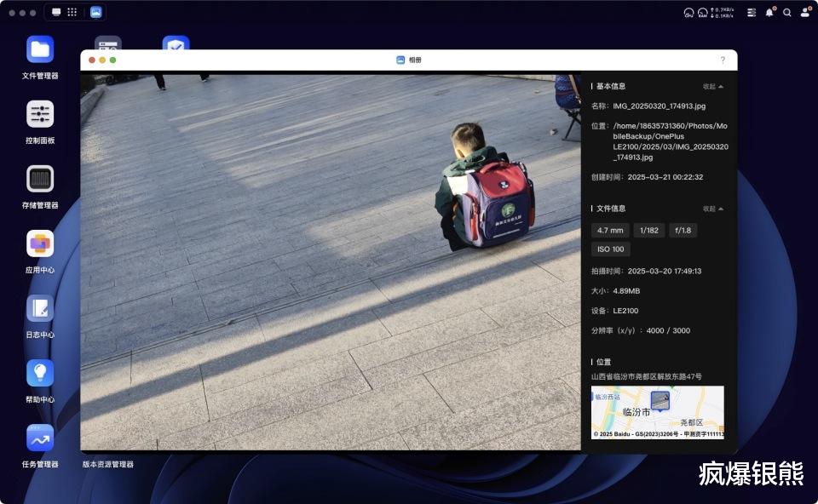Click the partly hidden security shield desktop icon
The image size is (818, 504).
(x=176, y=43)
